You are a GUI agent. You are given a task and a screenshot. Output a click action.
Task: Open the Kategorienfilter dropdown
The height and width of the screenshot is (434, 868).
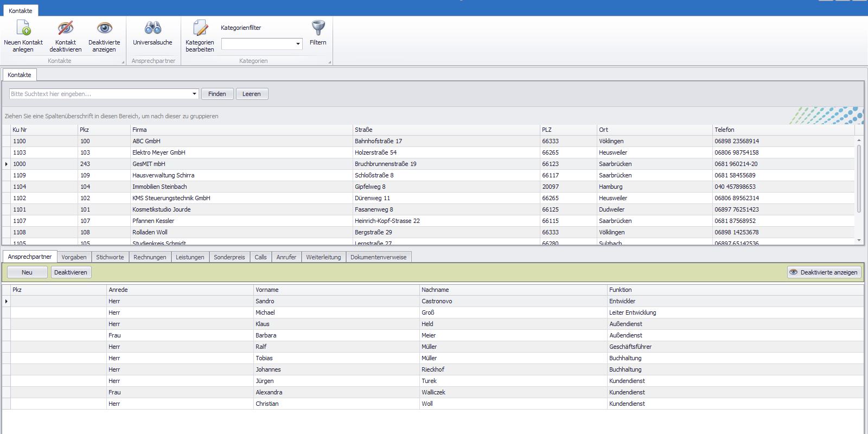coord(298,44)
